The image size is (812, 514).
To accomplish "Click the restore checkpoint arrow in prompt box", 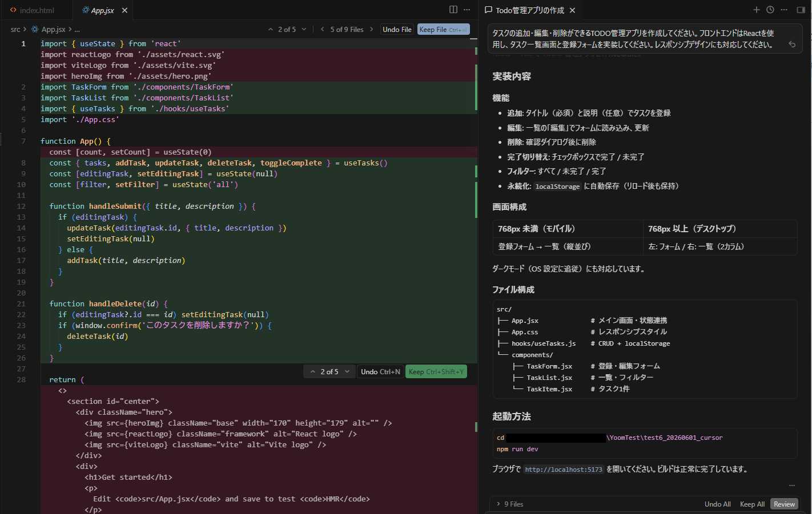I will 792,44.
